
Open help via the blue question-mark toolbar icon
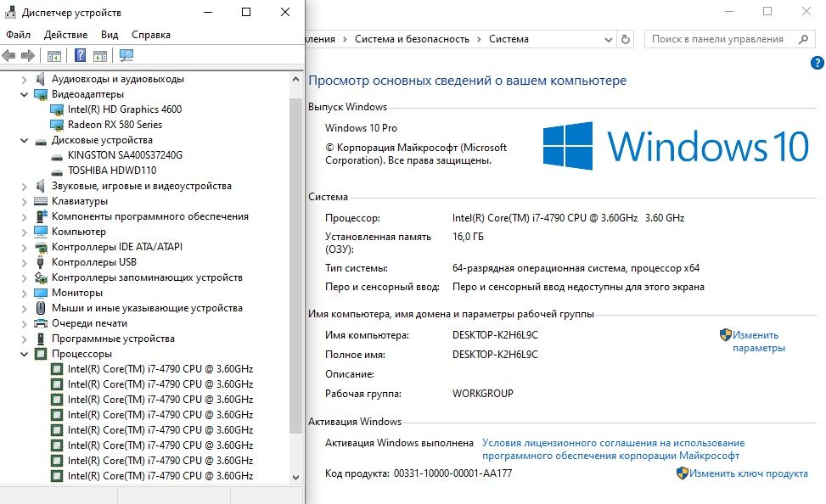[80, 55]
